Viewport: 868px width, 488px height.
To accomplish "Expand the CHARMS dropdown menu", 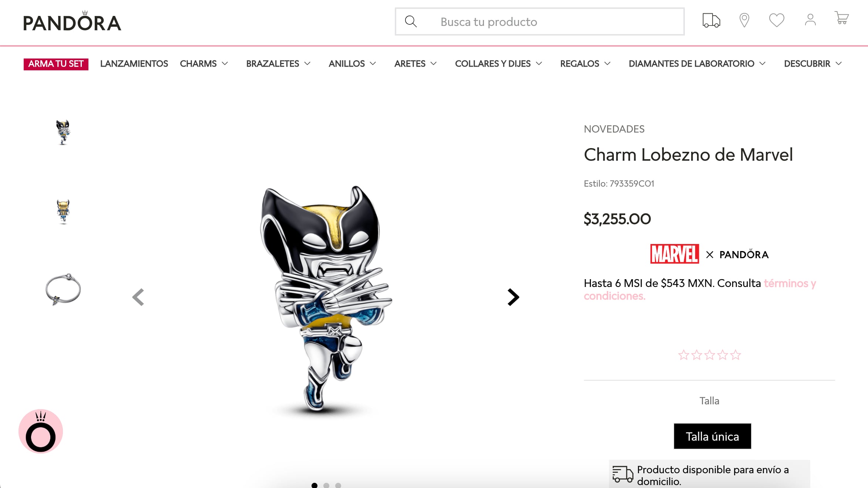I will pos(203,63).
